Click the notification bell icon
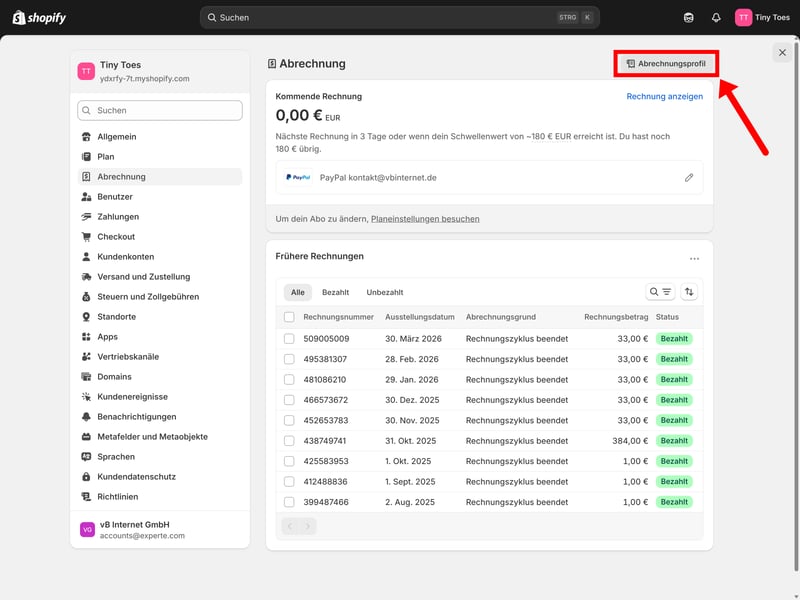Image resolution: width=800 pixels, height=600 pixels. click(x=716, y=17)
